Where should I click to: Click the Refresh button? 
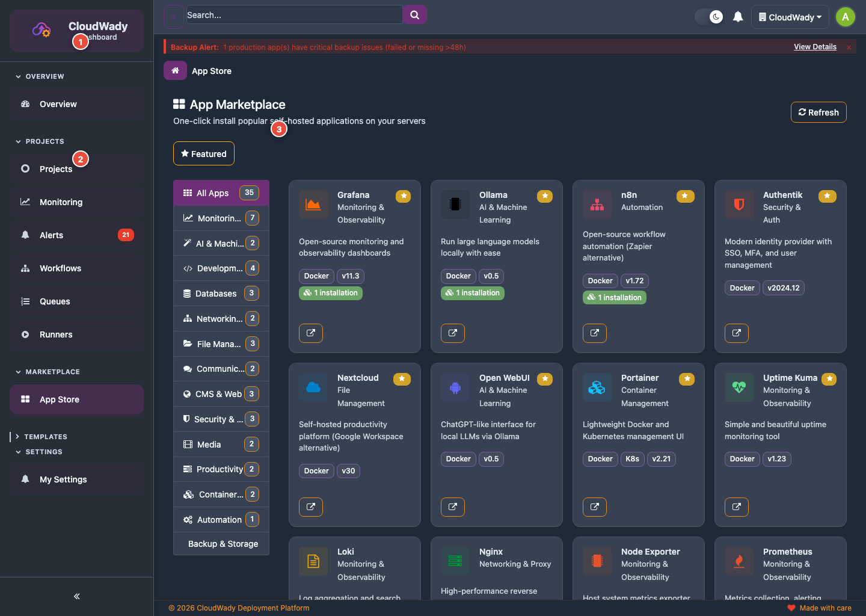[818, 112]
